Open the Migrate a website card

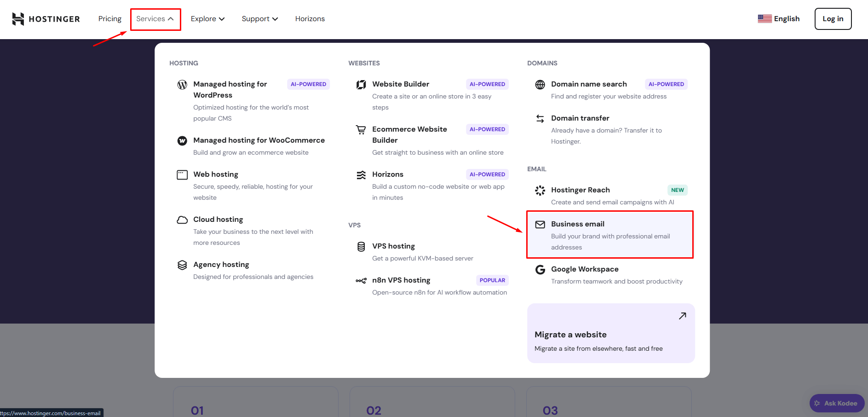(x=610, y=333)
